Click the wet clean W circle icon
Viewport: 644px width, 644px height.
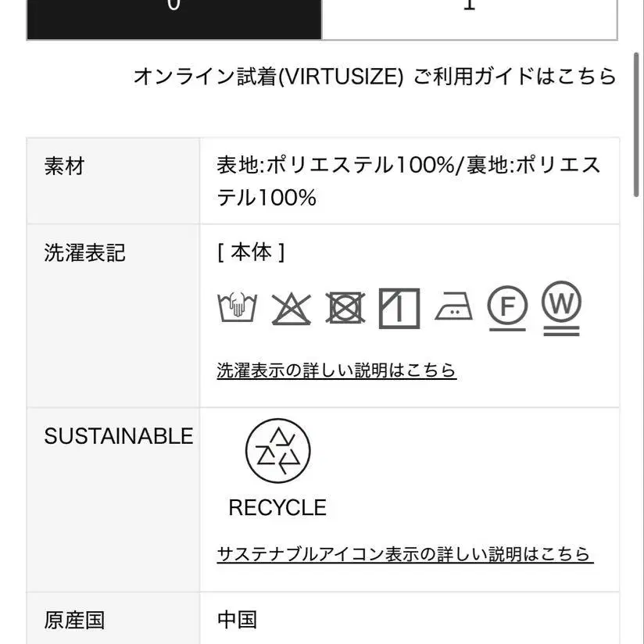tap(561, 308)
